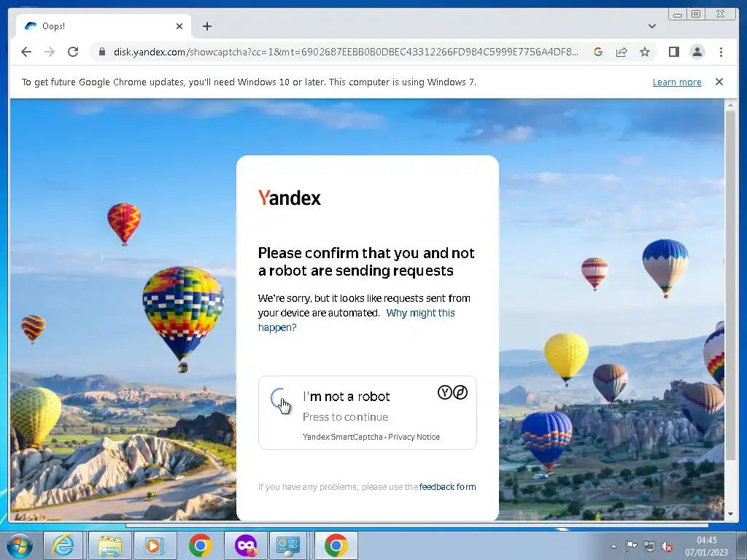Open network status tray icon
This screenshot has width=747, height=560.
(x=649, y=546)
